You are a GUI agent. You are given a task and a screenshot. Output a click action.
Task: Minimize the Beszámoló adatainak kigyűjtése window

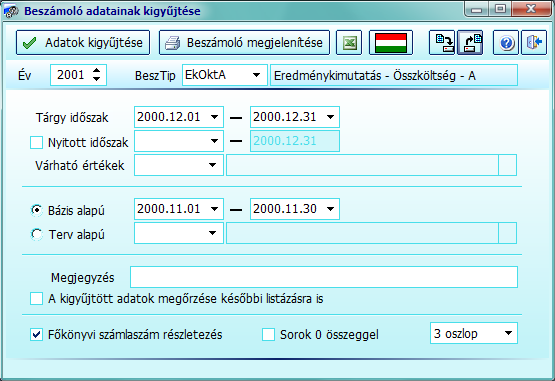[476, 9]
